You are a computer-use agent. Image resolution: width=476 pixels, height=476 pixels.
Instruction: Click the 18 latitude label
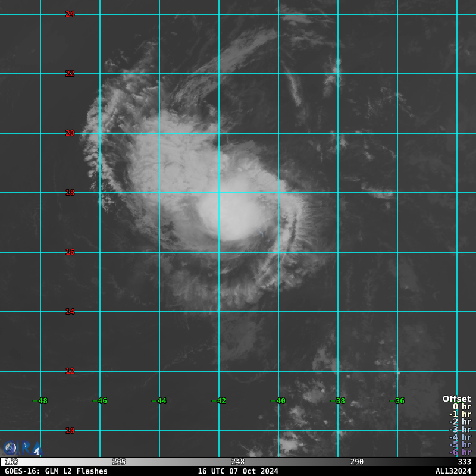click(x=70, y=193)
